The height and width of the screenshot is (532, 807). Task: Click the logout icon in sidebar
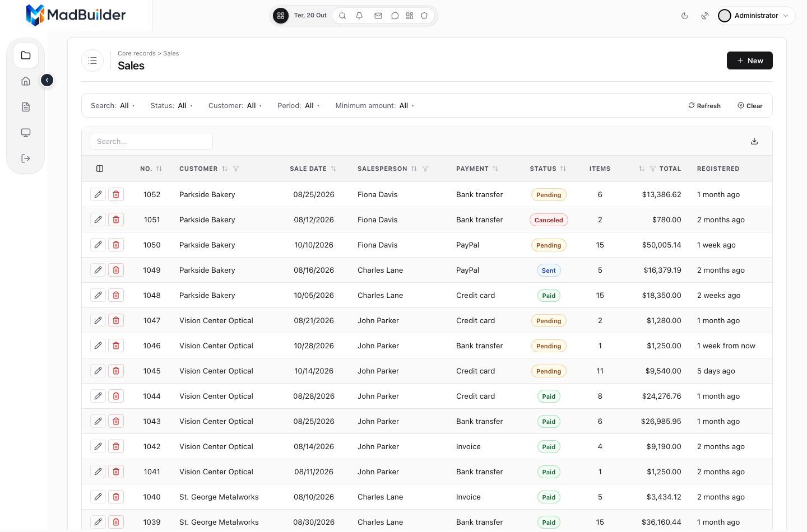[26, 158]
